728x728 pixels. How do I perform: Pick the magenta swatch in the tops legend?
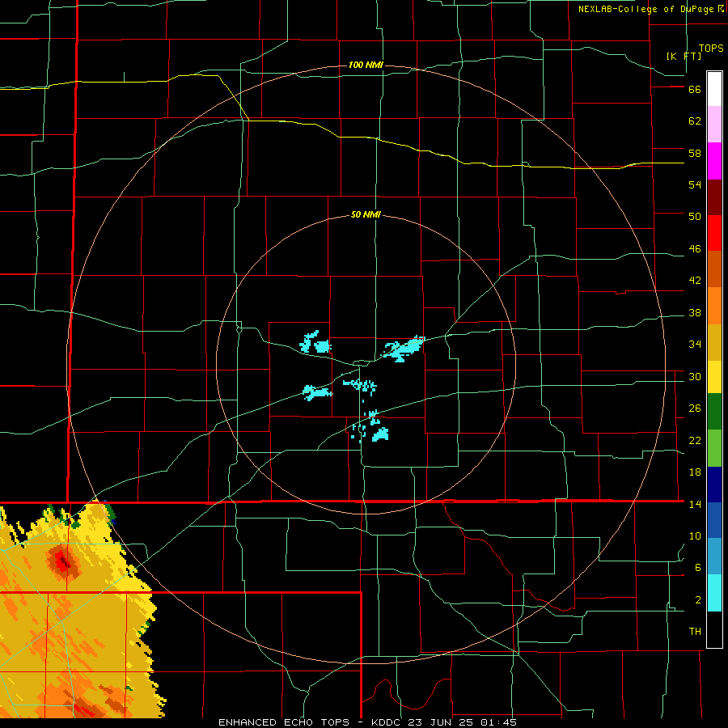[x=714, y=161]
